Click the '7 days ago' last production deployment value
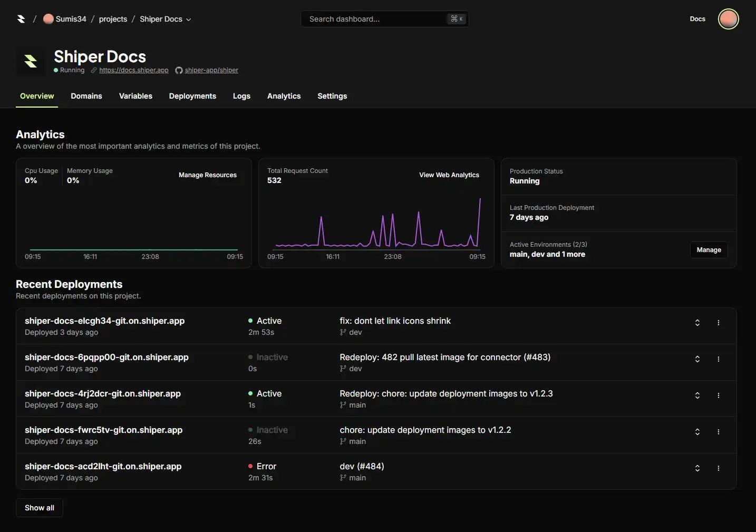This screenshot has height=532, width=756. [529, 217]
